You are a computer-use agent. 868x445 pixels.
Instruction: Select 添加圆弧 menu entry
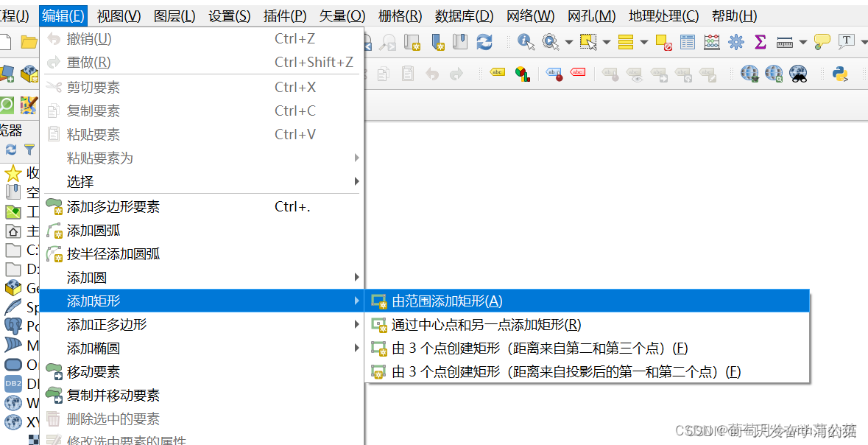click(x=202, y=231)
